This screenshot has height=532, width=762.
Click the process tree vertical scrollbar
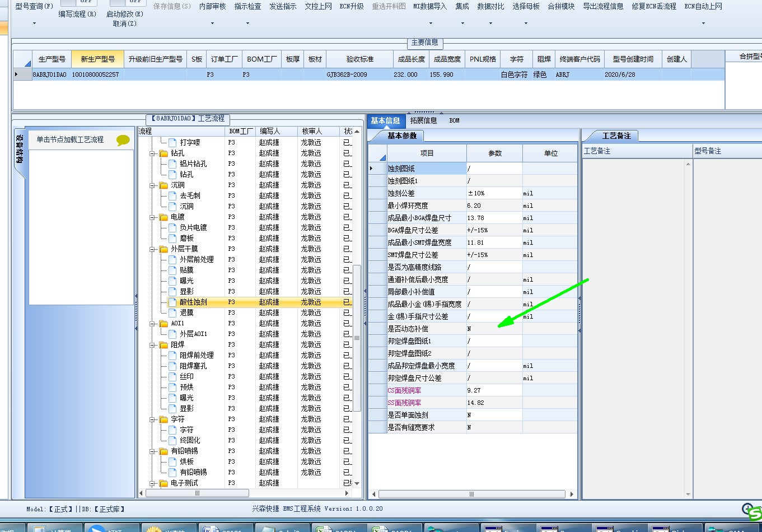pos(357,307)
